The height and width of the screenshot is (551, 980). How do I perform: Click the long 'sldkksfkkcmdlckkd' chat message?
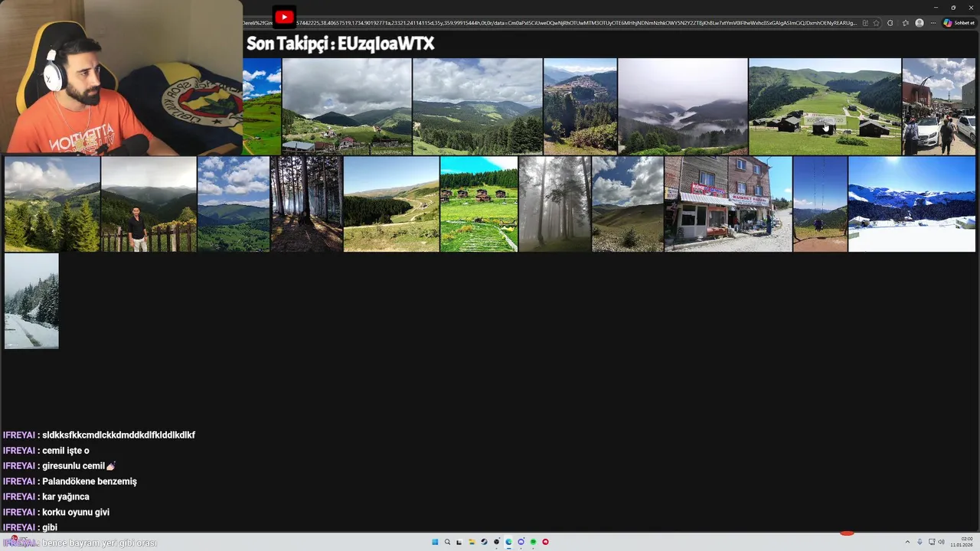(119, 435)
